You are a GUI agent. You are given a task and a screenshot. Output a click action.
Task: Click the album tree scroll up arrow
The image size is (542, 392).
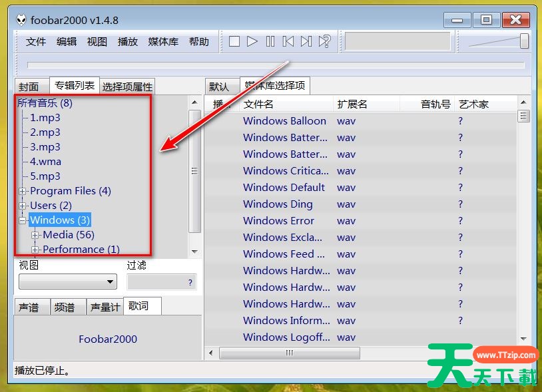(x=194, y=102)
